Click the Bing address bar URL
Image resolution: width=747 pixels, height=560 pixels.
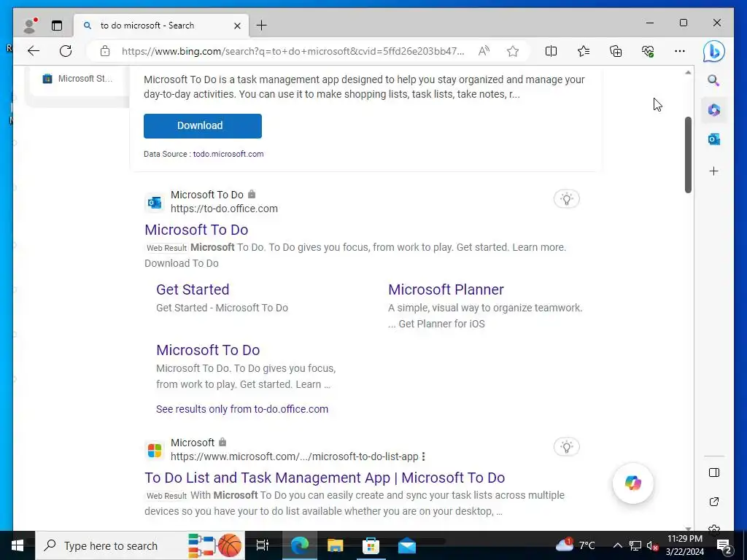coord(293,51)
